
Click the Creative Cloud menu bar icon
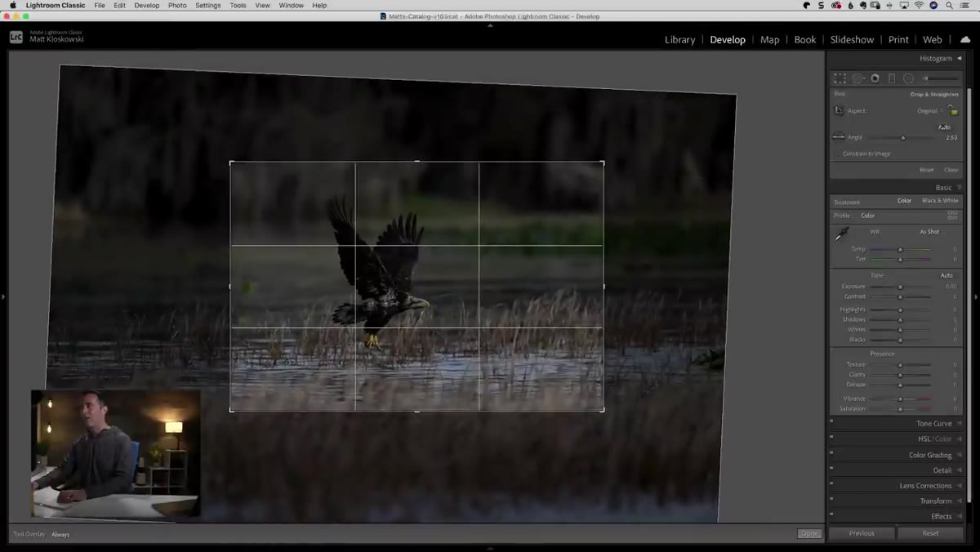tap(836, 5)
